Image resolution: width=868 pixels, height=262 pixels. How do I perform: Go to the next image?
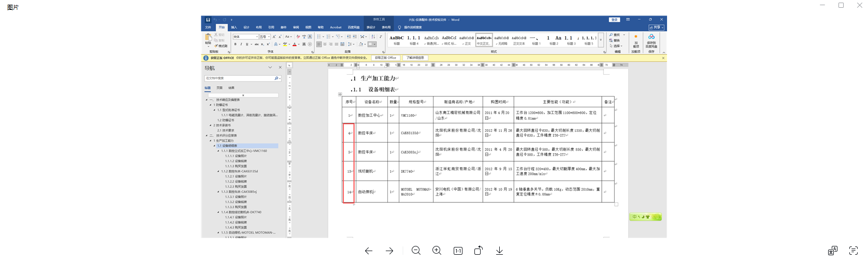click(x=389, y=251)
